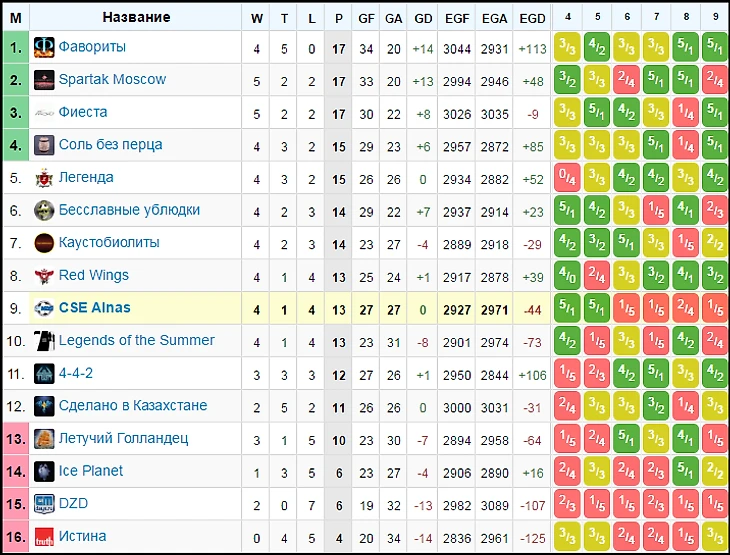
Task: Click the CSE Alnas team logo
Action: pyautogui.click(x=44, y=308)
